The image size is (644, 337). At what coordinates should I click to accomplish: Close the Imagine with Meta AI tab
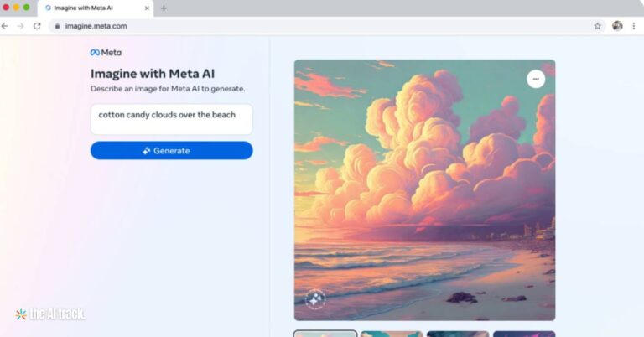[x=147, y=8]
